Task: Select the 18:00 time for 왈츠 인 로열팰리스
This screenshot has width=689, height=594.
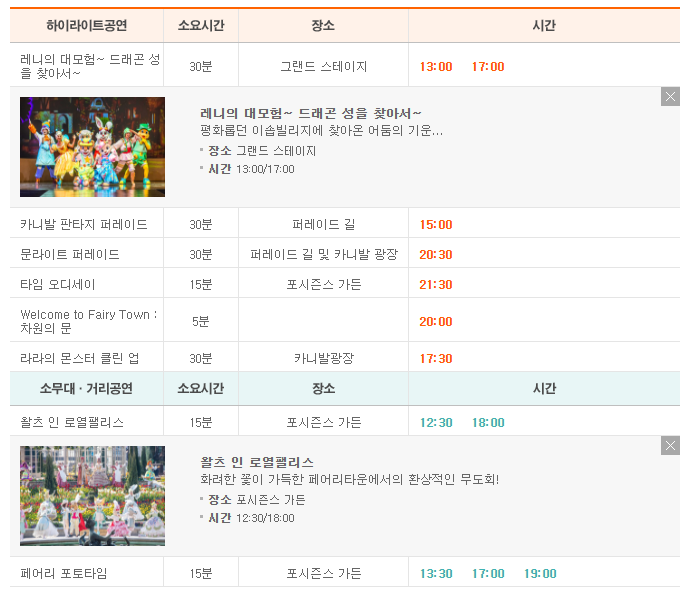Action: coord(488,422)
